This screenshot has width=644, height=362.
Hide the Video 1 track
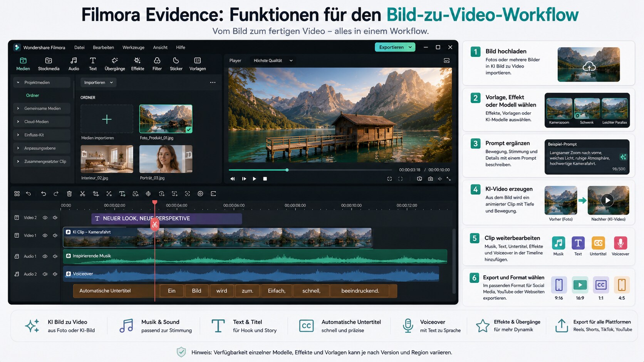(45, 235)
